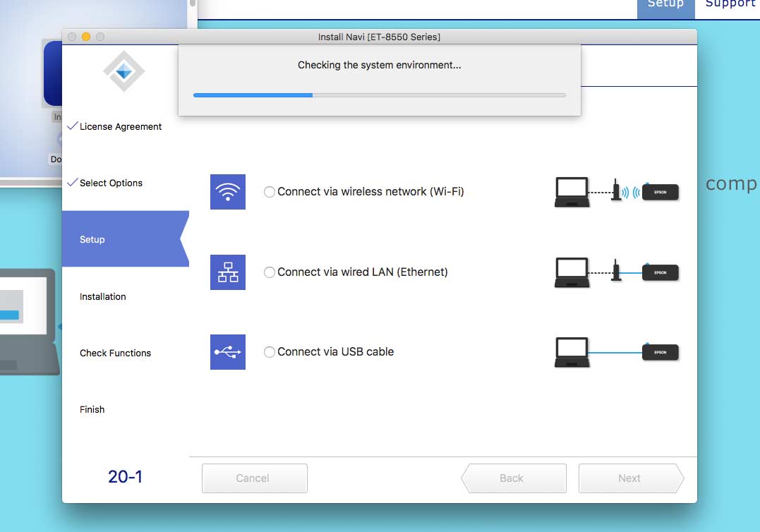Click the checkmark beside License Agreement
Viewport: 760px width, 532px height.
(x=72, y=126)
